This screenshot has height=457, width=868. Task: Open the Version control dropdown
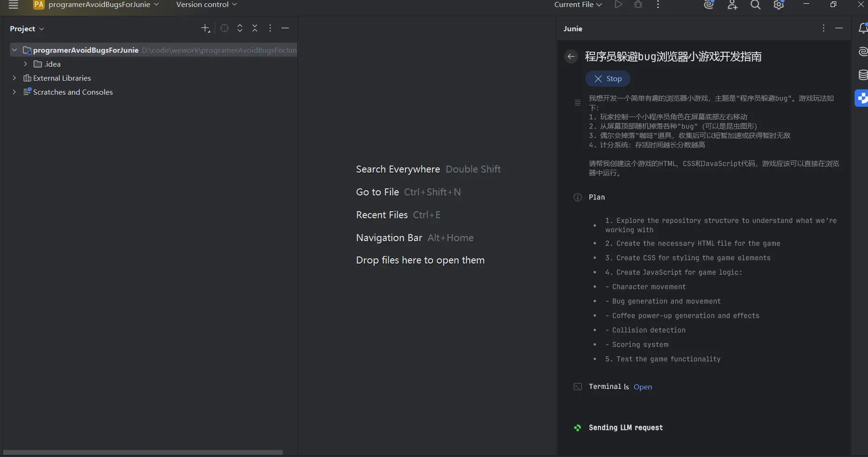click(x=207, y=5)
